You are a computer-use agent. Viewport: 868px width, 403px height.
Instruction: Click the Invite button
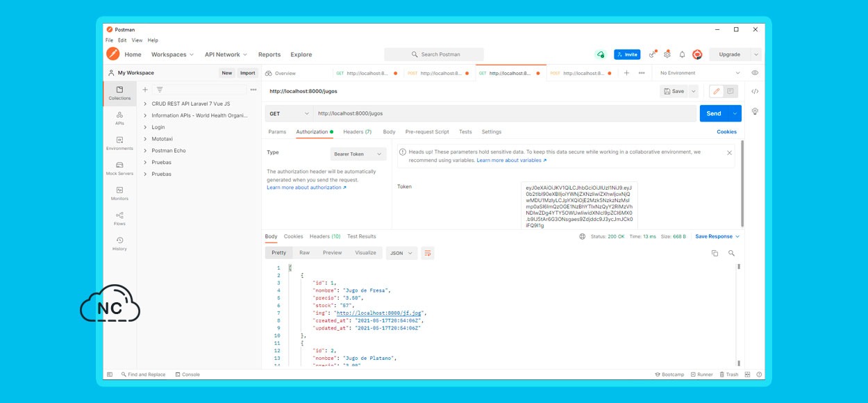click(627, 54)
